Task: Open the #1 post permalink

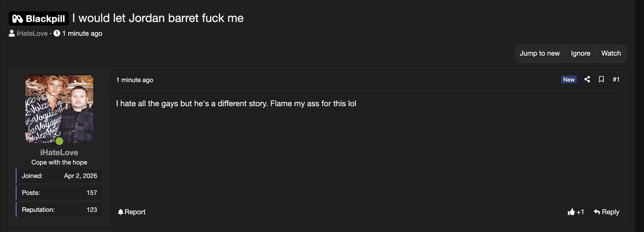Action: point(616,79)
